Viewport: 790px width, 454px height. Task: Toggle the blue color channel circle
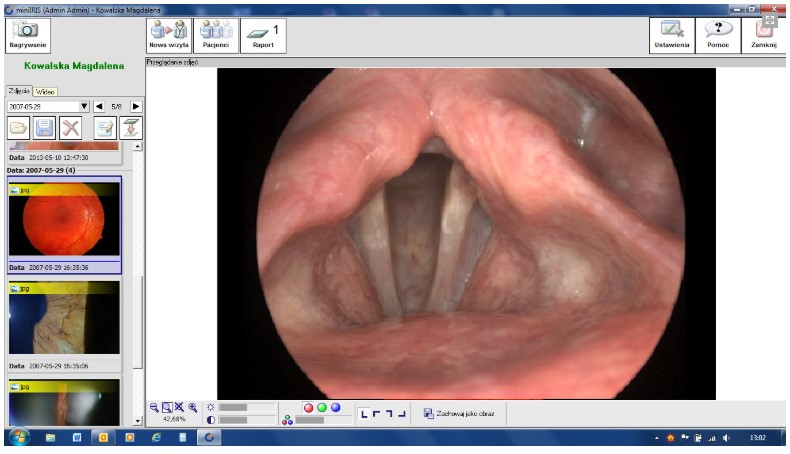click(335, 408)
